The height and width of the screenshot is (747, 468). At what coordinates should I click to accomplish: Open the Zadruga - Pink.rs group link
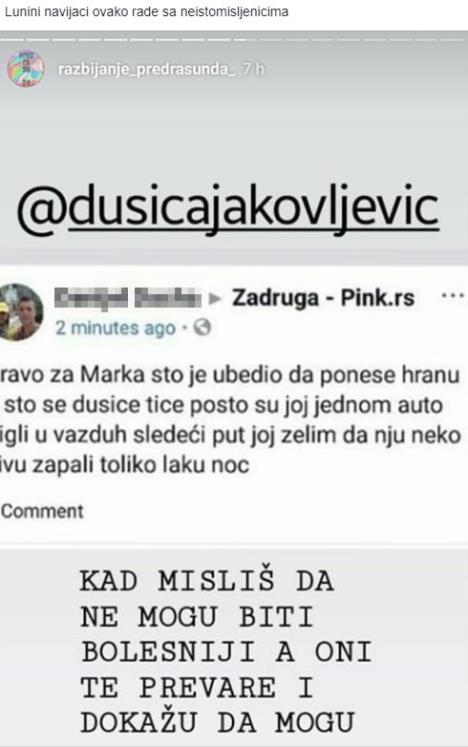323,298
